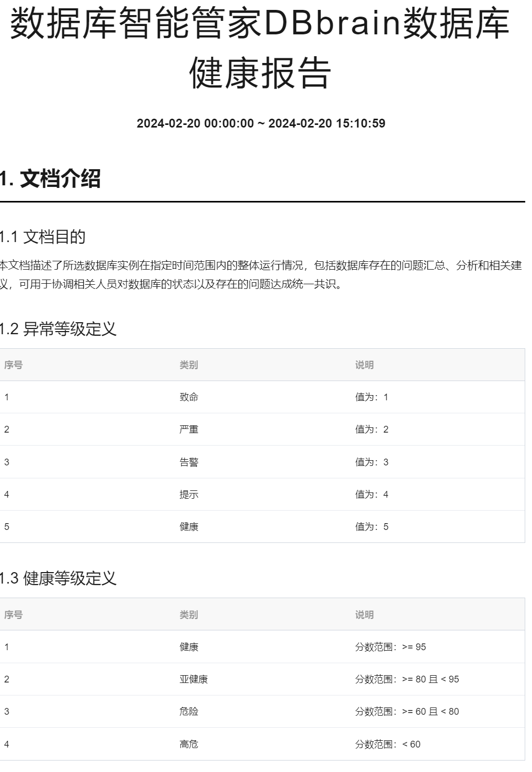Image resolution: width=532 pixels, height=772 pixels.
Task: Select the cell "分数范围：>= 95"
Action: coord(390,647)
